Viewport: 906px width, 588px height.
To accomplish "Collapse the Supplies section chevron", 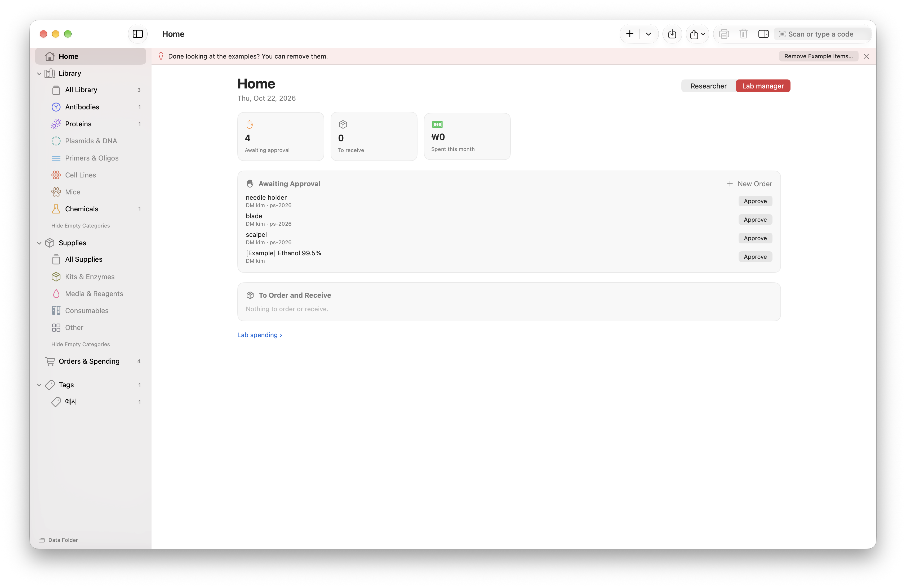I will click(x=39, y=243).
